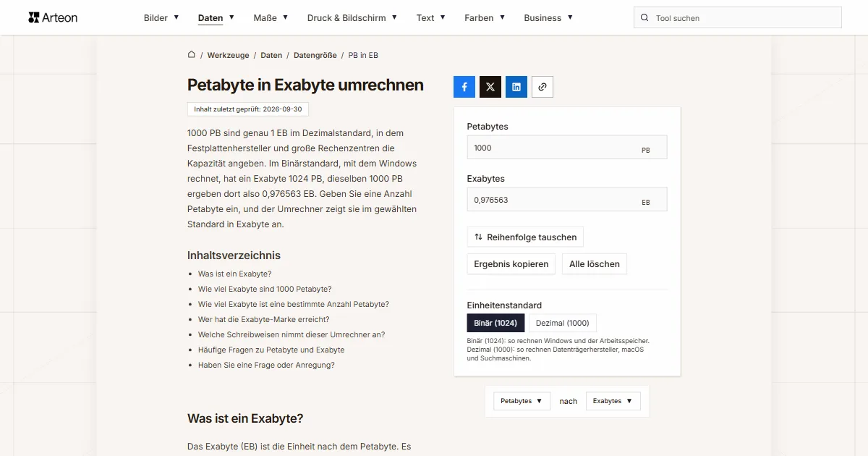
Task: Open Datengröße breadcrumb link
Action: (315, 55)
